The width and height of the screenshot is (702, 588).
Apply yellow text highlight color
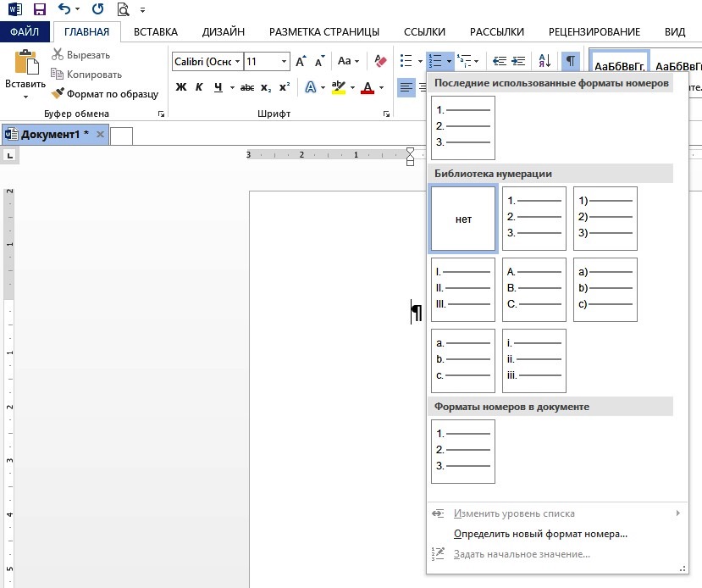(339, 87)
